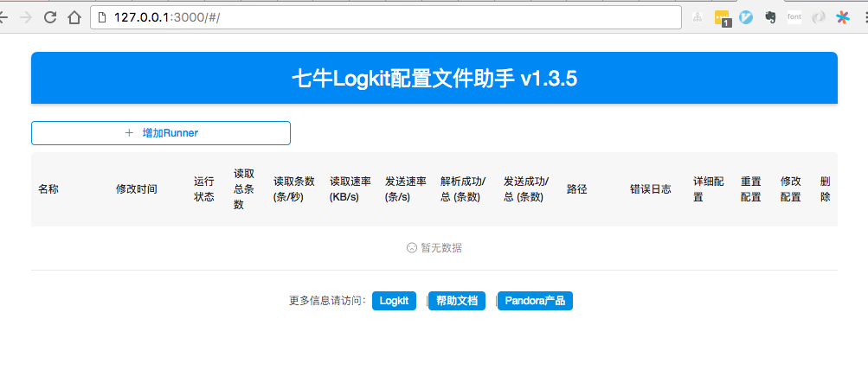Click the 解析成功/总 column header
868x389 pixels.
click(x=463, y=189)
